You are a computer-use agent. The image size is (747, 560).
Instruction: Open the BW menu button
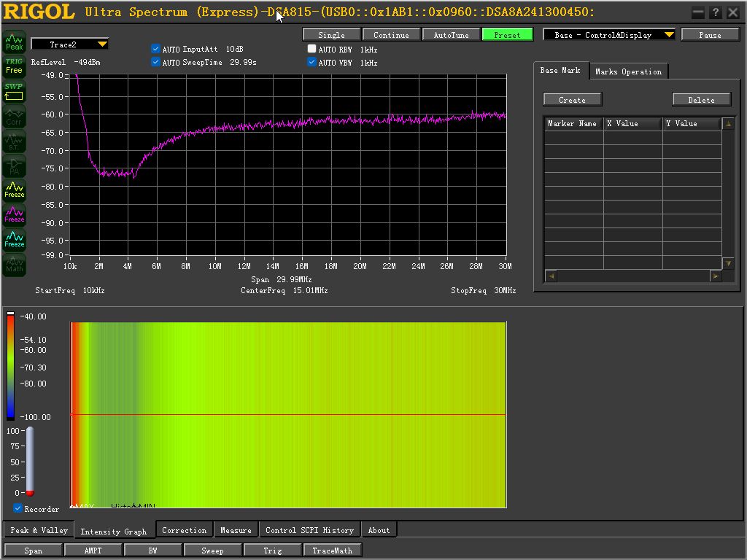(152, 550)
